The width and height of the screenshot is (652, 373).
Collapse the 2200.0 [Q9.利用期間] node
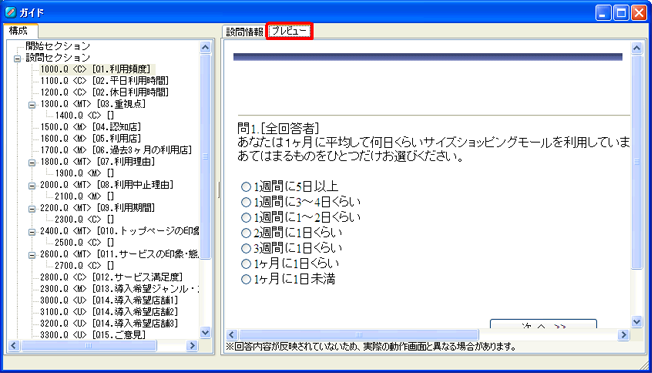(x=32, y=209)
